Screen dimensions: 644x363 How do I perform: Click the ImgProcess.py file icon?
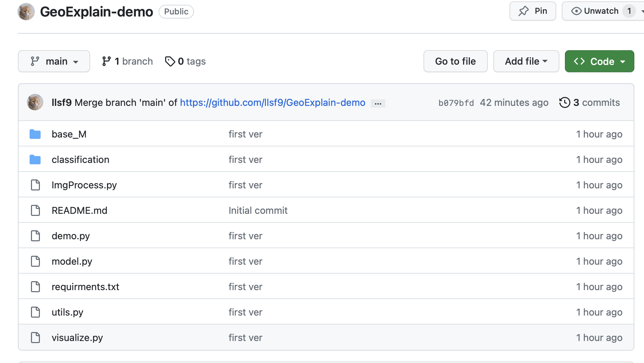tap(35, 185)
